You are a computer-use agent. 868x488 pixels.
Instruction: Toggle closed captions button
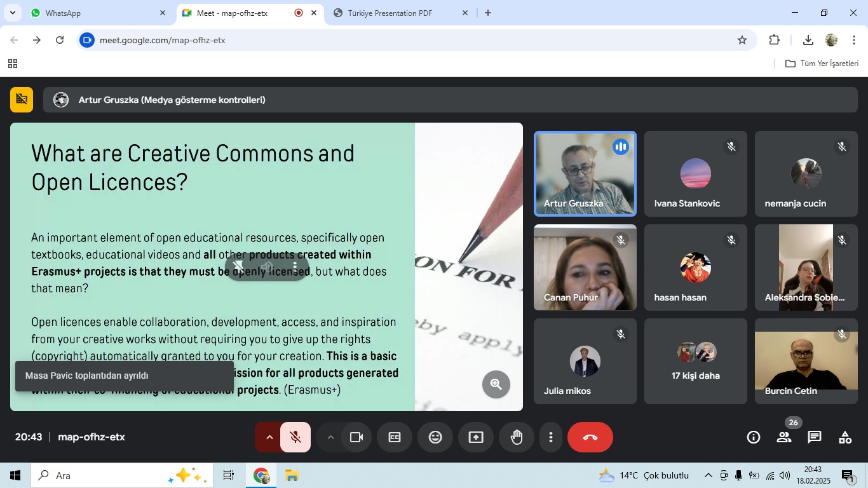point(394,437)
